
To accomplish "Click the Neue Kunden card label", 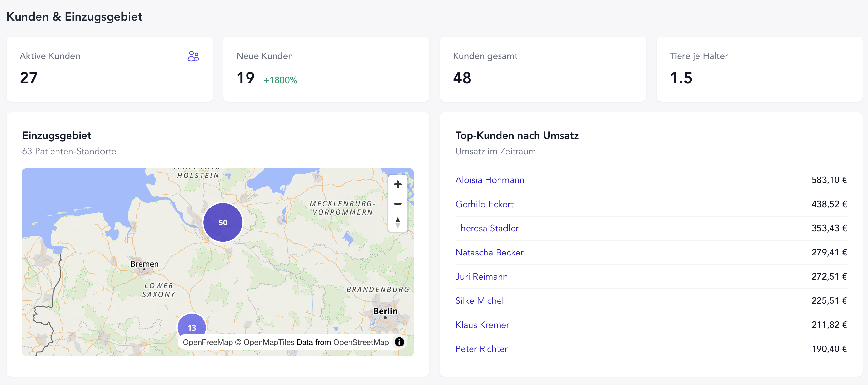I will coord(264,56).
